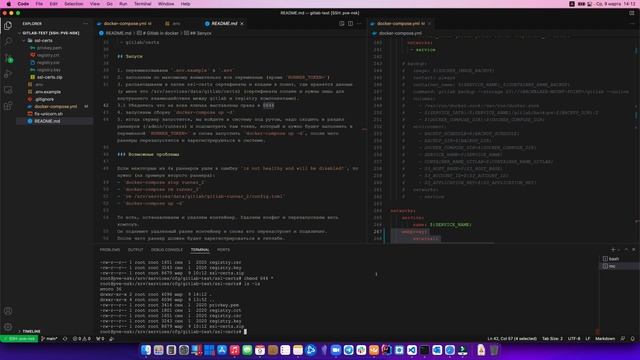This screenshot has height=360, width=640.
Task: Select docker-compose.yml tab in right group
Action: 401,24
